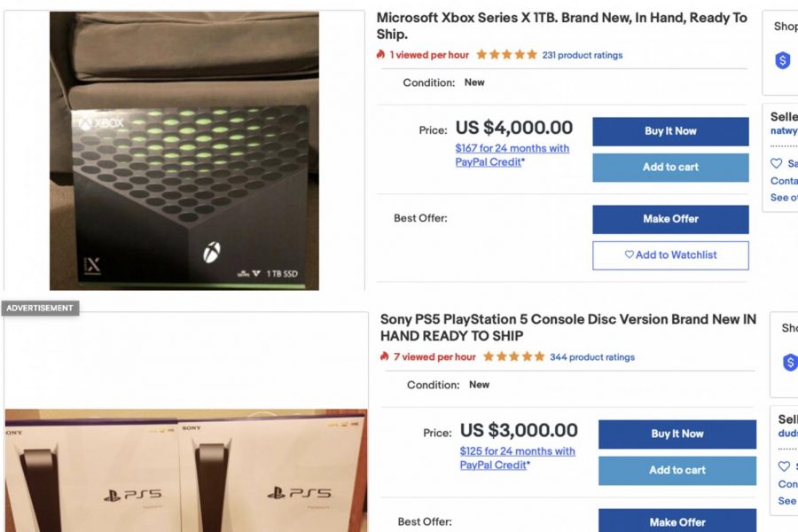Save the PS5 seller using the heart
The image size is (798, 532).
[784, 465]
